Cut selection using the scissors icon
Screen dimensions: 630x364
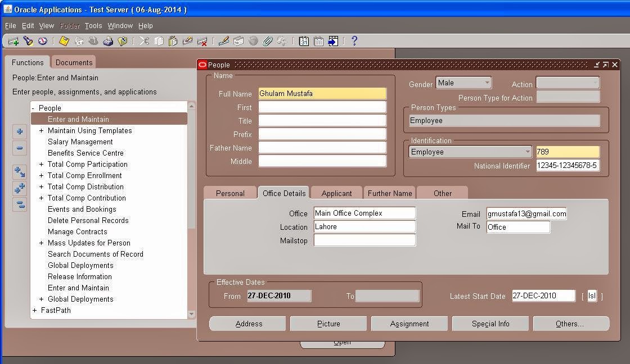145,40
